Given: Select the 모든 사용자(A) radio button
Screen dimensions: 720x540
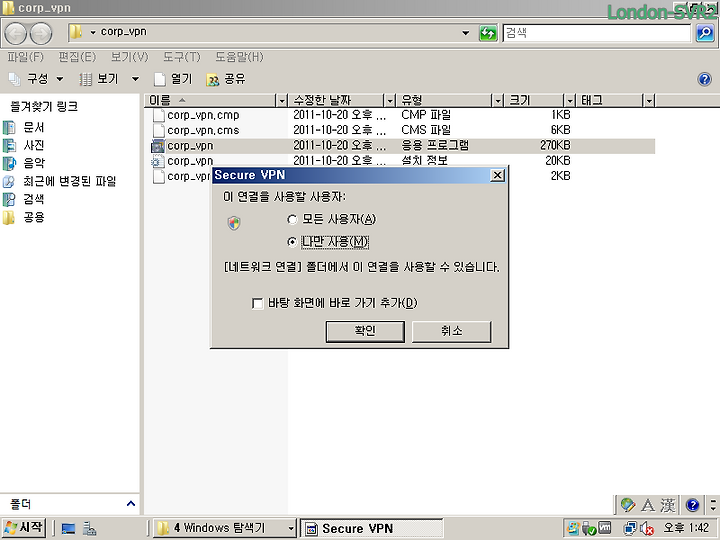Looking at the screenshot, I should click(292, 220).
